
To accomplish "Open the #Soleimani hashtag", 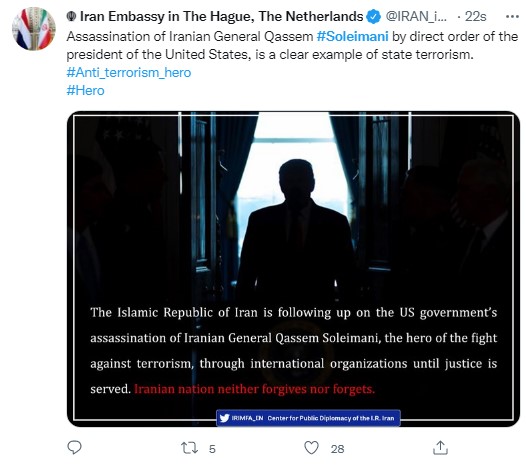I will pyautogui.click(x=352, y=36).
